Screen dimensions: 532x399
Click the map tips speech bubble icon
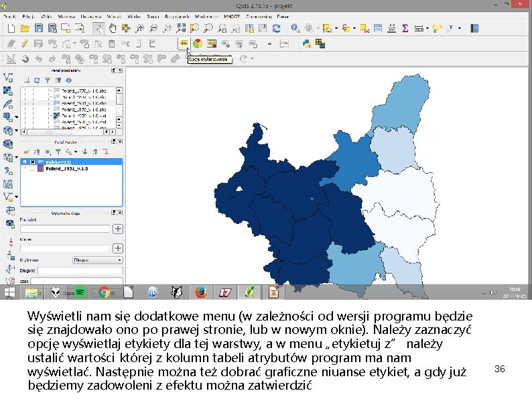tap(437, 29)
